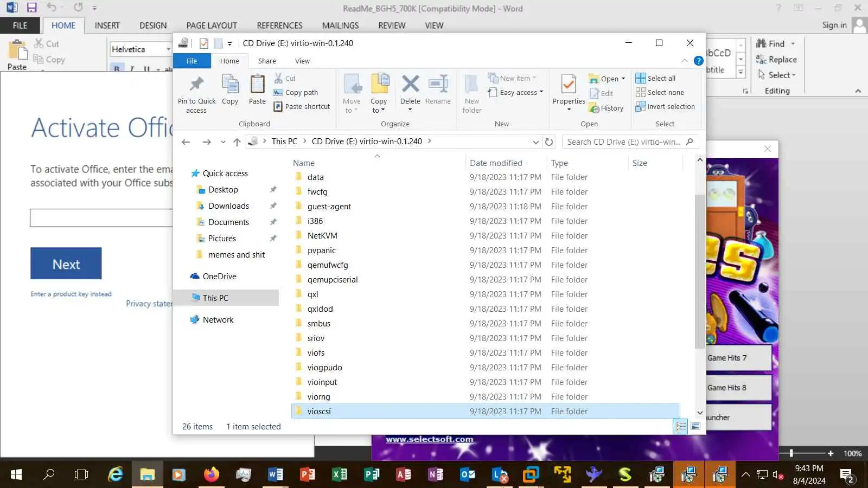Go back using Explorer's back arrow
The width and height of the screenshot is (868, 488).
pos(186,142)
